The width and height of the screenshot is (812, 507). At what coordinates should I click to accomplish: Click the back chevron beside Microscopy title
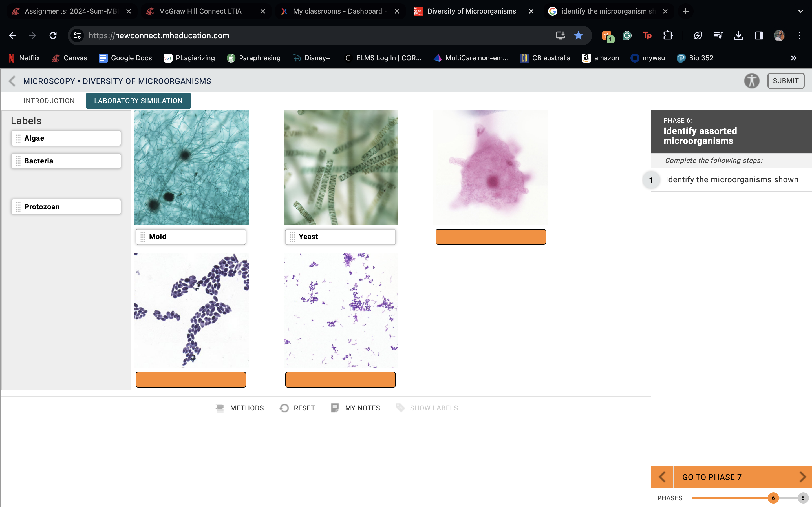point(12,81)
